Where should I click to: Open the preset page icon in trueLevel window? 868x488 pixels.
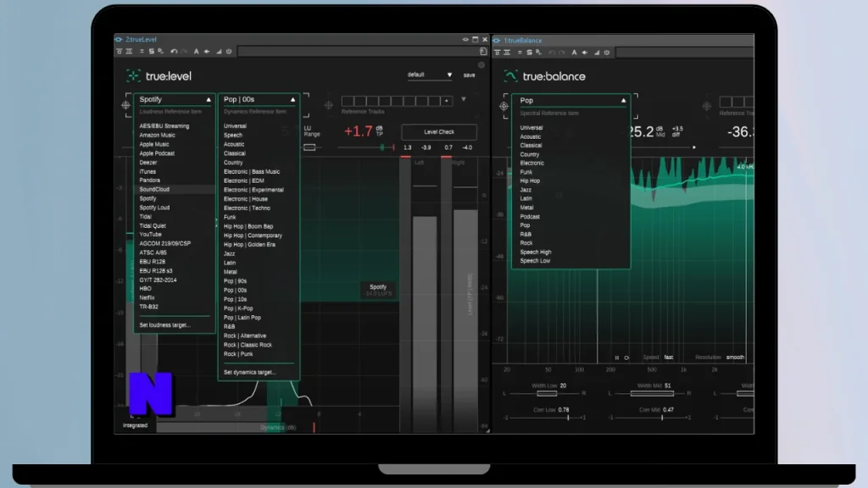point(483,52)
